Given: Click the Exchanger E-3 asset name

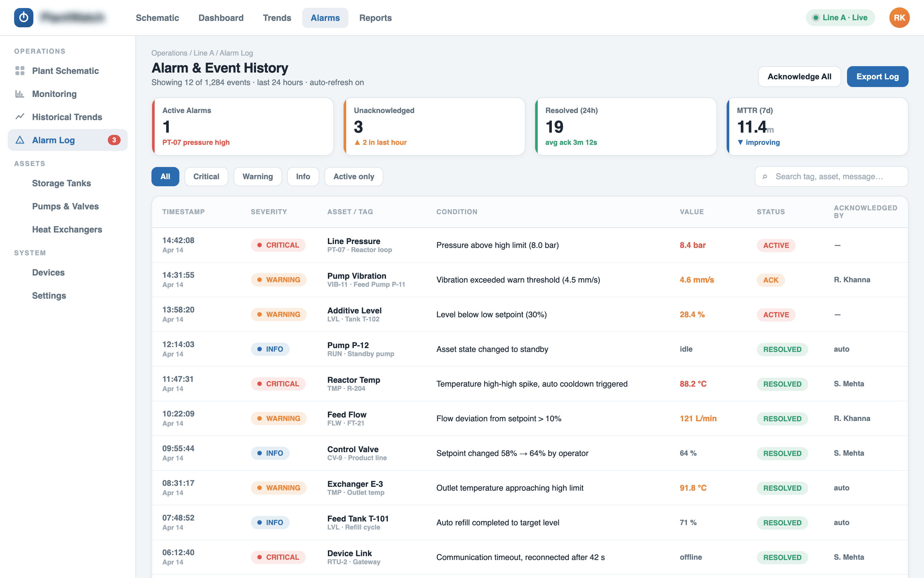Looking at the screenshot, I should [355, 484].
